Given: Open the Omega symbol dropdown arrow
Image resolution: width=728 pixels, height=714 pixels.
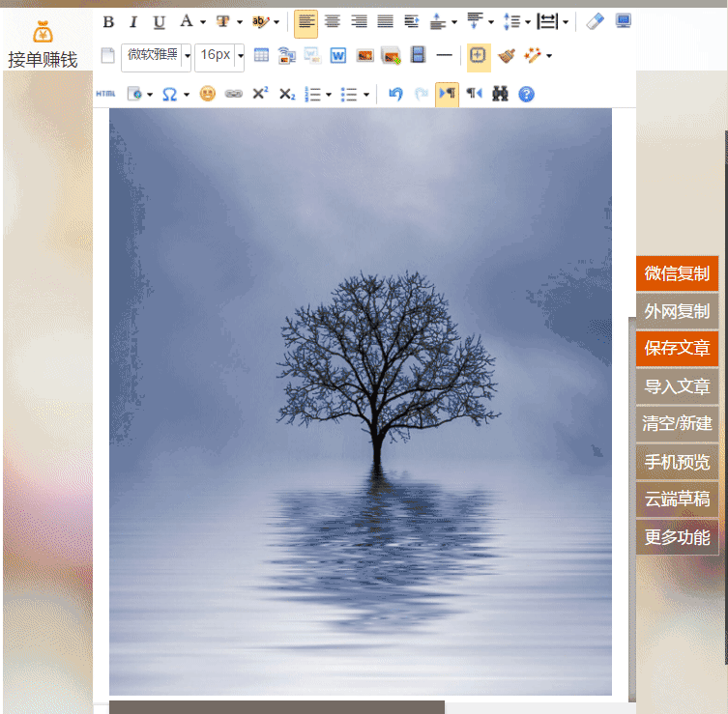Looking at the screenshot, I should (x=187, y=94).
